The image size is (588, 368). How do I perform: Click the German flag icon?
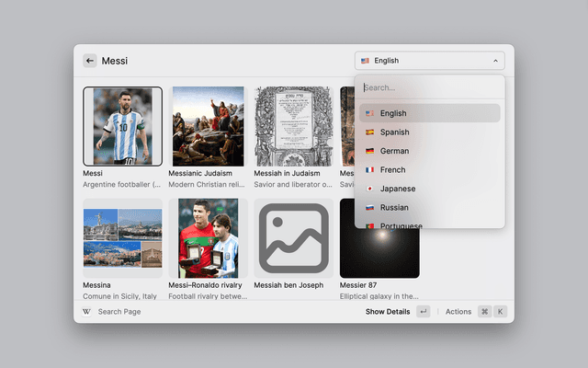369,151
